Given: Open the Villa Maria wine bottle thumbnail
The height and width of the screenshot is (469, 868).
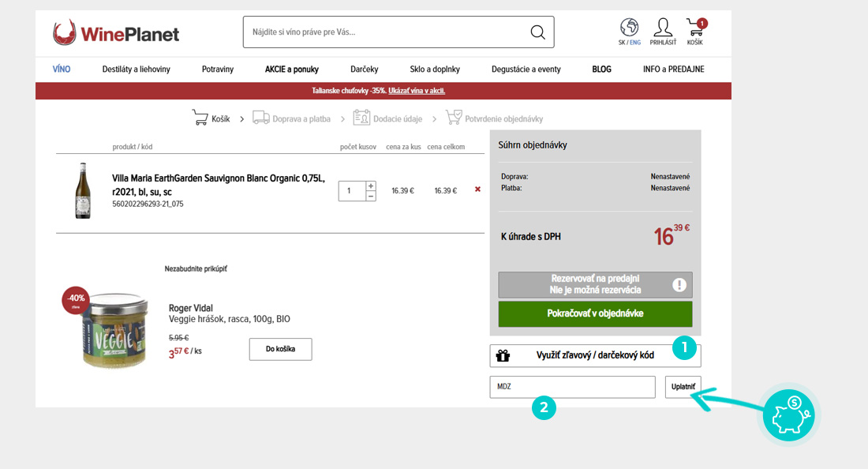Looking at the screenshot, I should [x=83, y=190].
